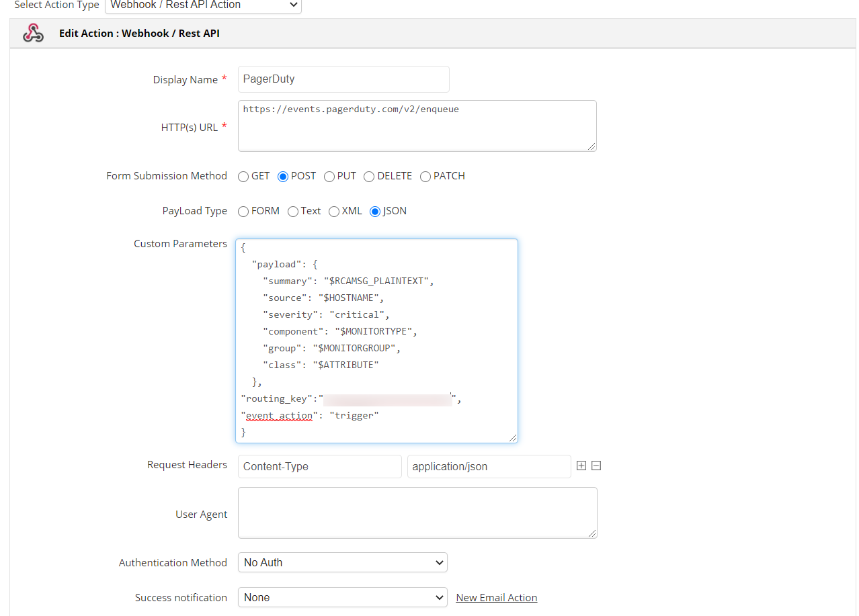Select the GET submission method

point(243,177)
